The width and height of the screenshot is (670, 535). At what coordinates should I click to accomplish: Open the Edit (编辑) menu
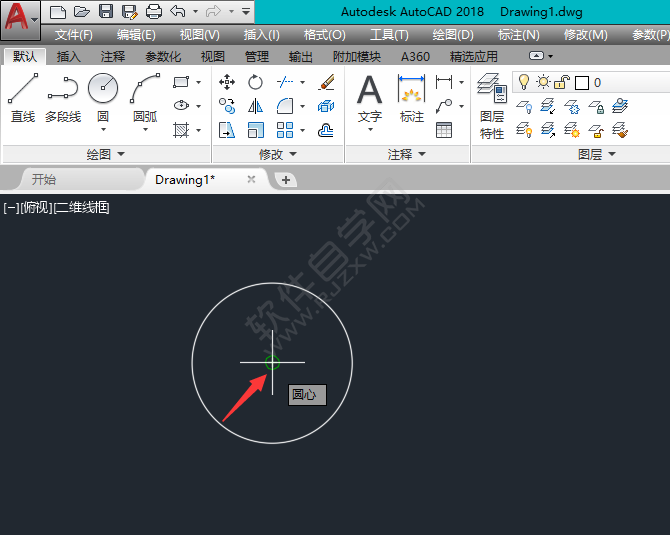(x=136, y=35)
